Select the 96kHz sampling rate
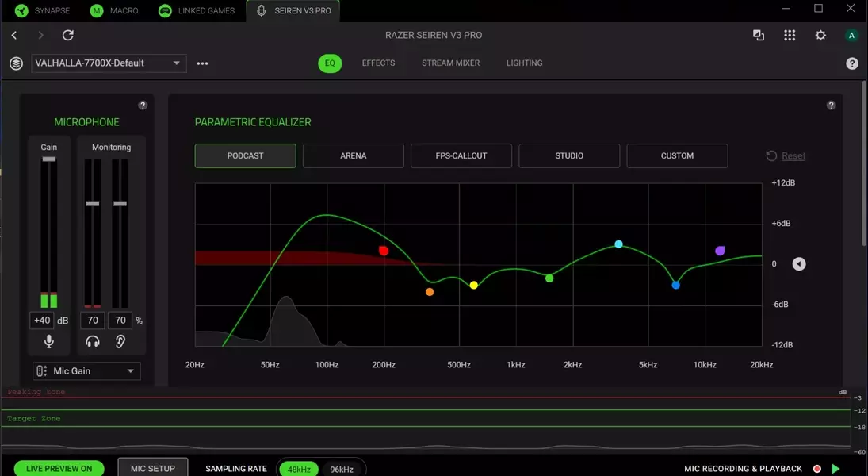 (342, 470)
